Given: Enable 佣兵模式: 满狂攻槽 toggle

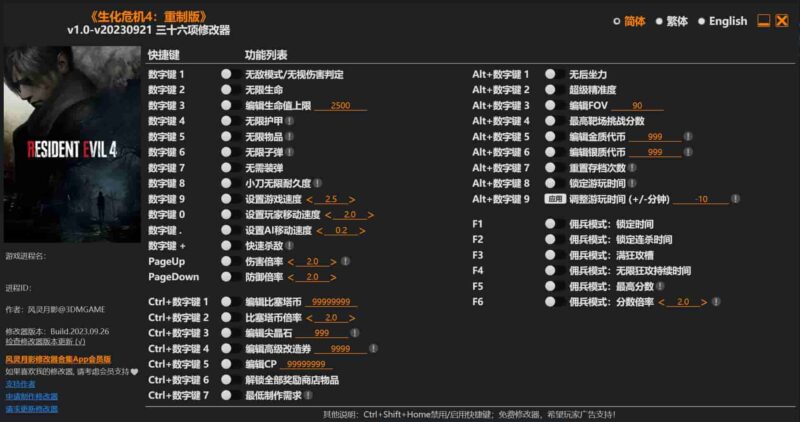Looking at the screenshot, I should pyautogui.click(x=554, y=255).
